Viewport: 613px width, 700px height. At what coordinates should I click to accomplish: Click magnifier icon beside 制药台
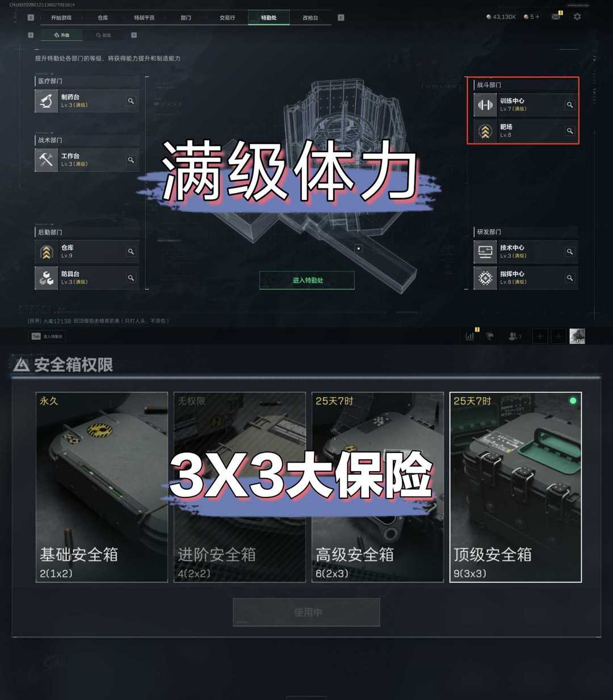point(131,101)
